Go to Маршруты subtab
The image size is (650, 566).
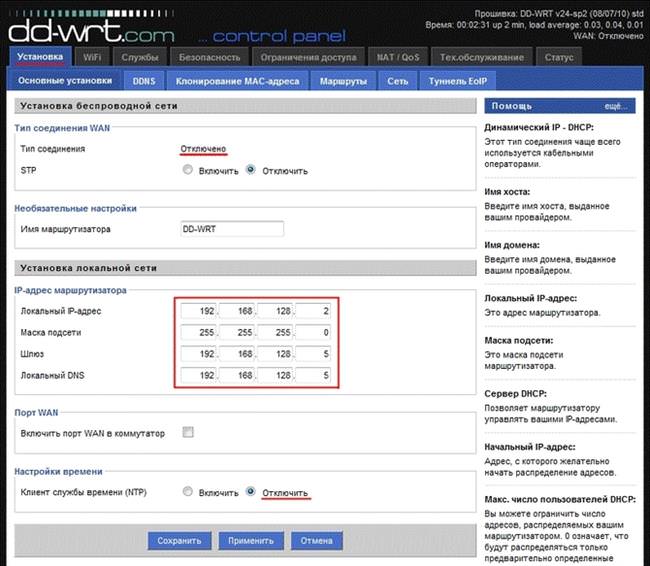(343, 81)
